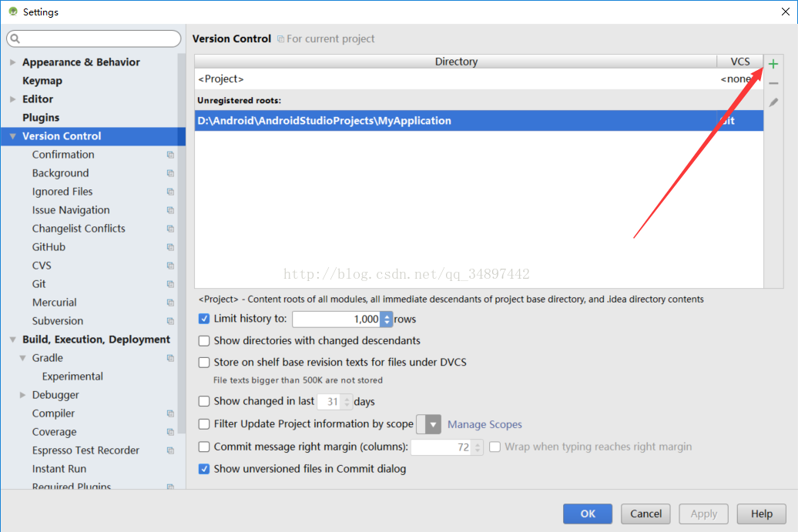Click project-level icon beside Espresso Test Recorder

click(170, 450)
